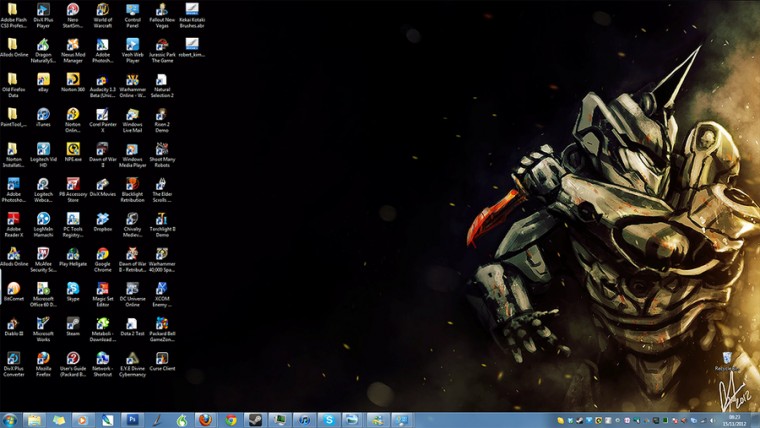Open Adobe Reader X desktop icon

[x=14, y=225]
